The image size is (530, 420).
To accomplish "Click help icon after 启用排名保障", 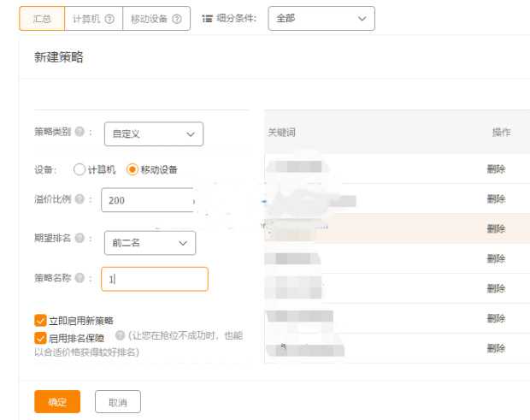I will click(x=120, y=336).
